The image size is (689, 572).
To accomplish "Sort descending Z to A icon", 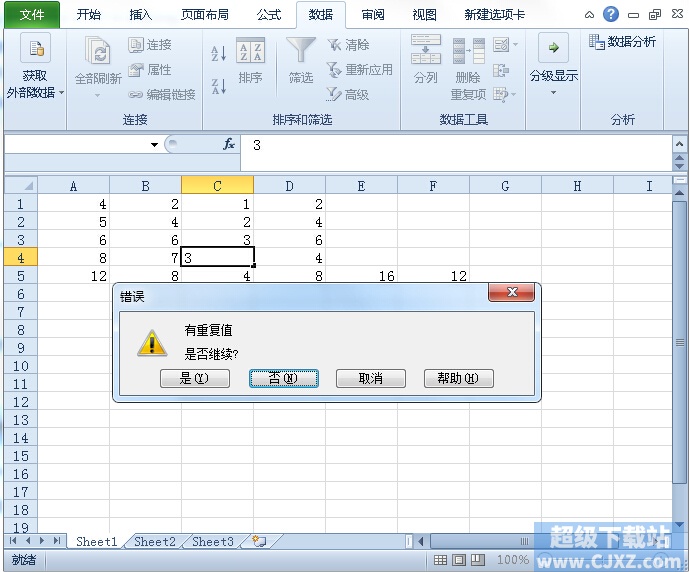I will point(219,86).
